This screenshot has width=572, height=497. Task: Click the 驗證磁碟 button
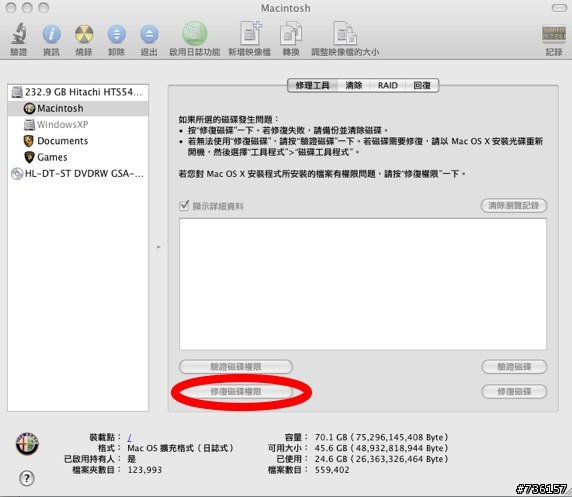(514, 367)
